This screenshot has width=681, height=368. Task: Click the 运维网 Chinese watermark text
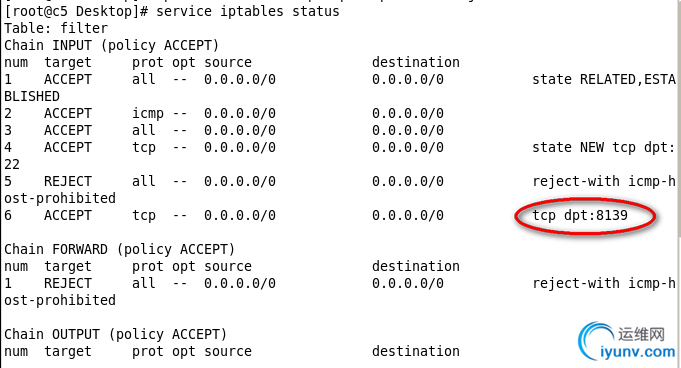coord(641,335)
